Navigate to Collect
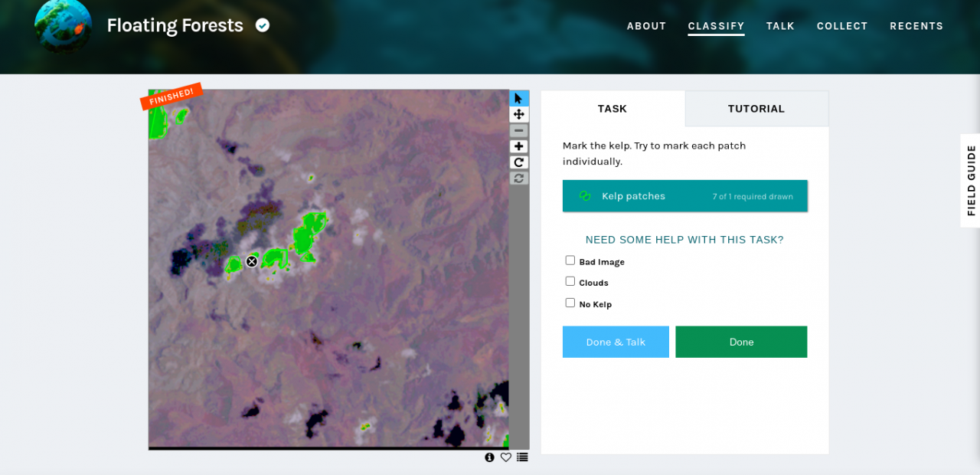The width and height of the screenshot is (980, 475). 842,26
